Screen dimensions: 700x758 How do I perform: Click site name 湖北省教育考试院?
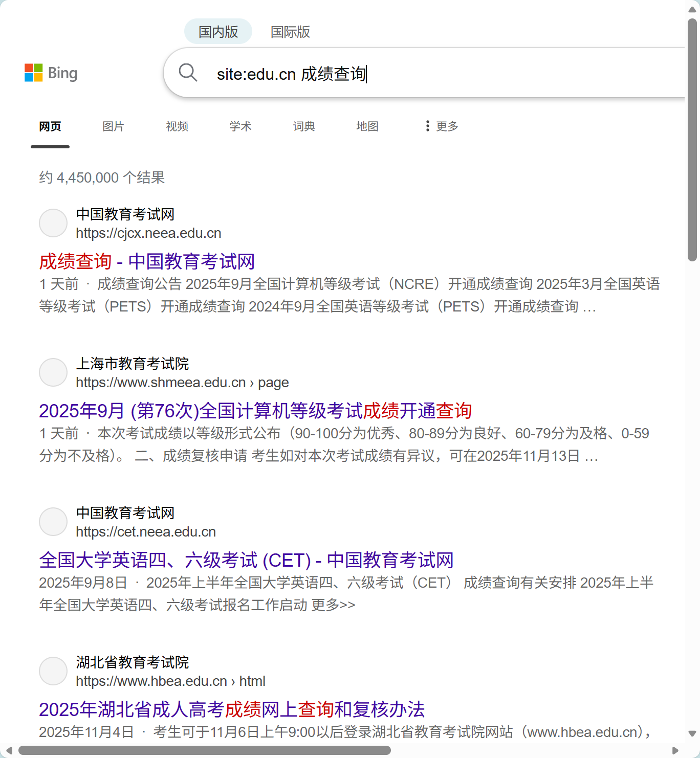[x=133, y=662]
